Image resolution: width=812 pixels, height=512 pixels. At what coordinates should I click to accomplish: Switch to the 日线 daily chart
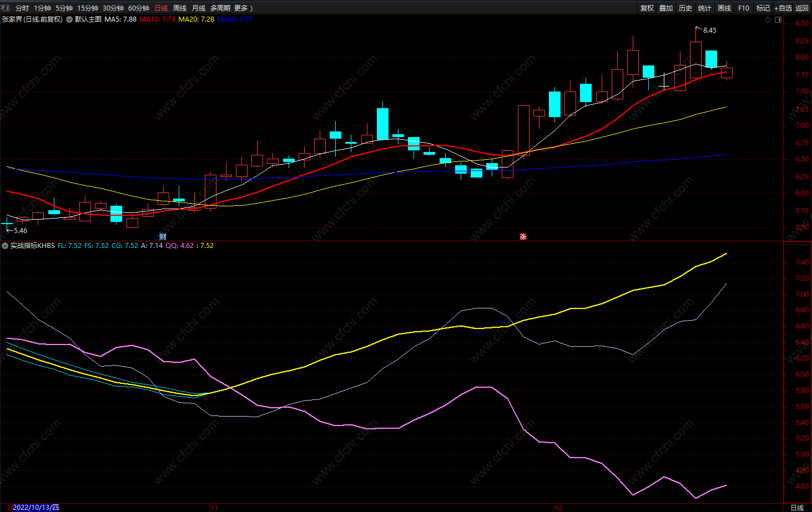tap(161, 8)
